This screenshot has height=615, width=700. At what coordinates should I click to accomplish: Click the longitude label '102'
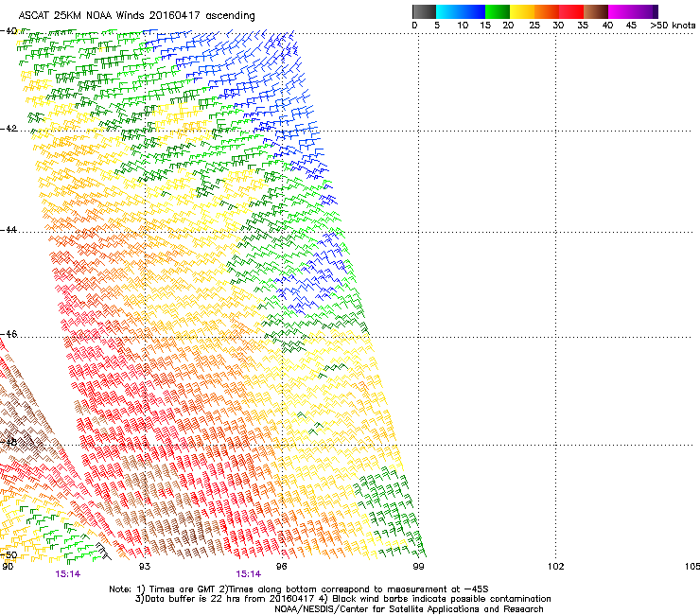555,567
